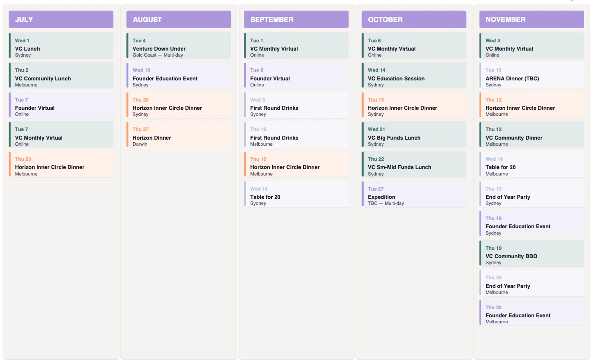
Task: Open End of Year Party in Melbourne
Action: coord(531,283)
